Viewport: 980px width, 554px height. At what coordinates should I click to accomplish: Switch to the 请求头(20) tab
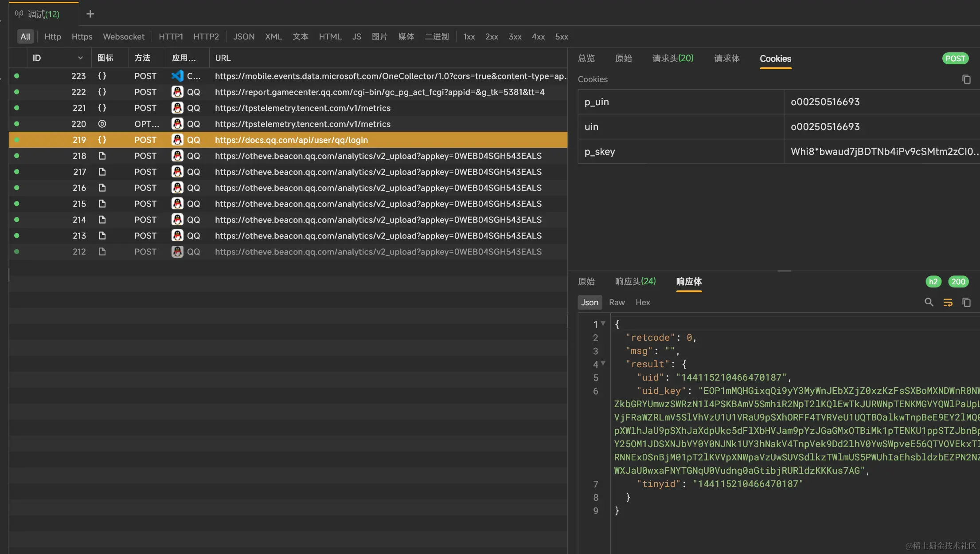[x=672, y=59]
